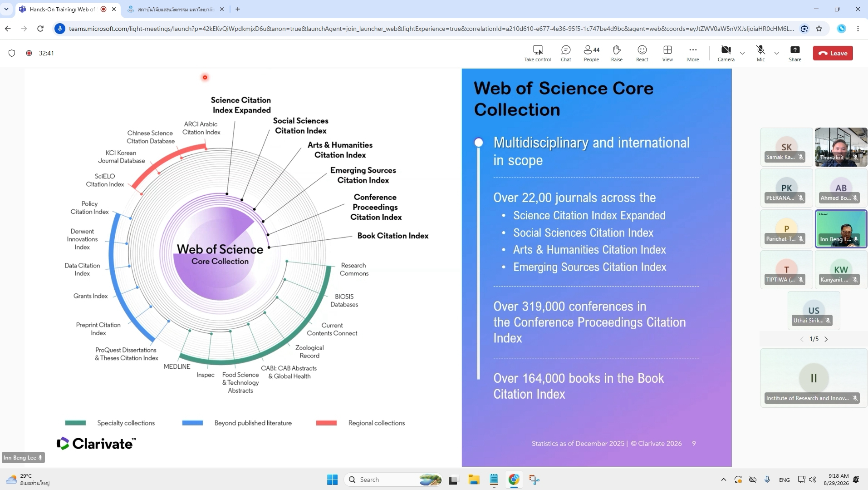The image size is (868, 490).
Task: Open File Explorer from the taskbar
Action: 474,480
